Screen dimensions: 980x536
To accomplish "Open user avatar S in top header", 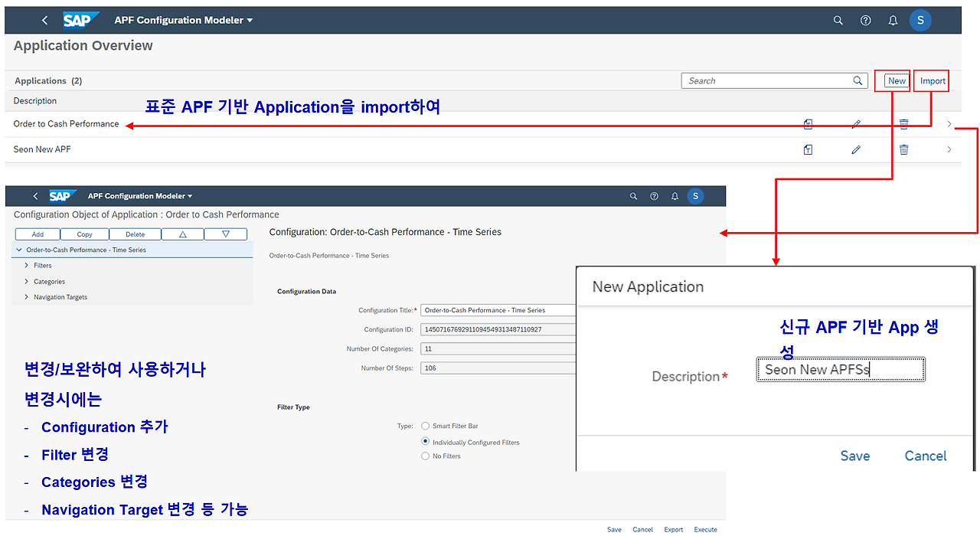I will tap(920, 21).
